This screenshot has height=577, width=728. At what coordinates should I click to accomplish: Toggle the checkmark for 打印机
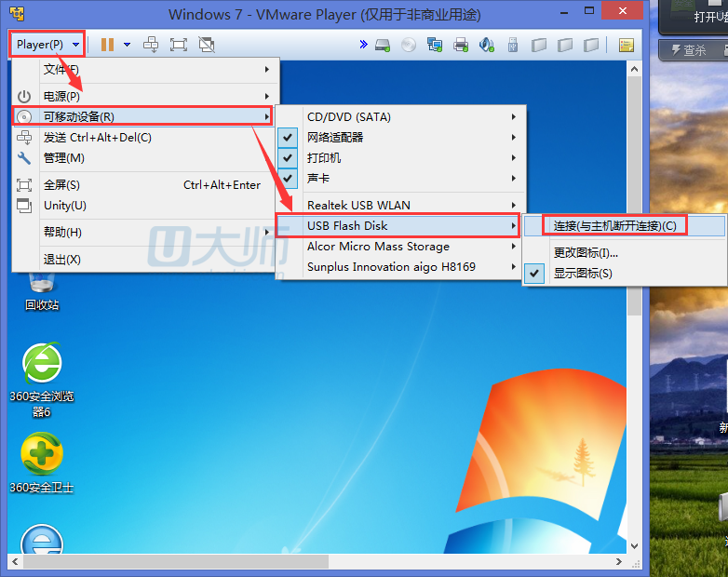(288, 158)
